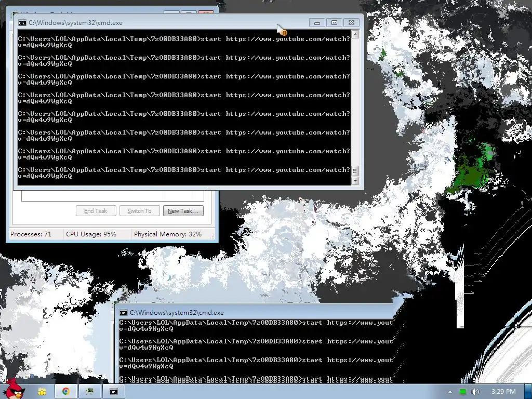Viewport: 532px width, 399px height.
Task: Minimize the front cmd.exe window
Action: [x=317, y=23]
